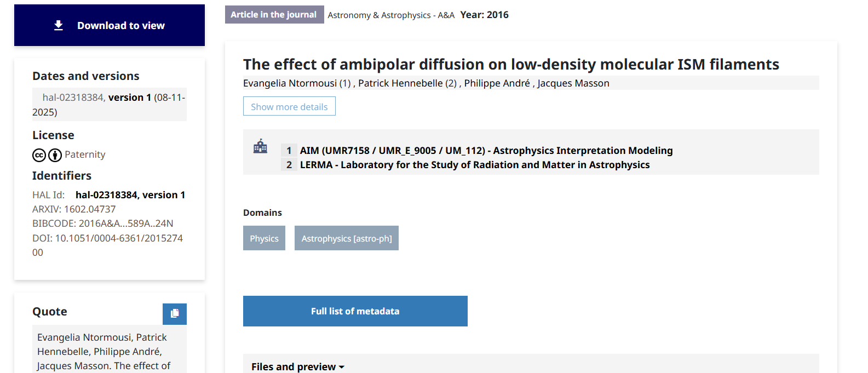Click the Astronomy & Astrophysics journal name
This screenshot has height=373, width=868.
(391, 15)
